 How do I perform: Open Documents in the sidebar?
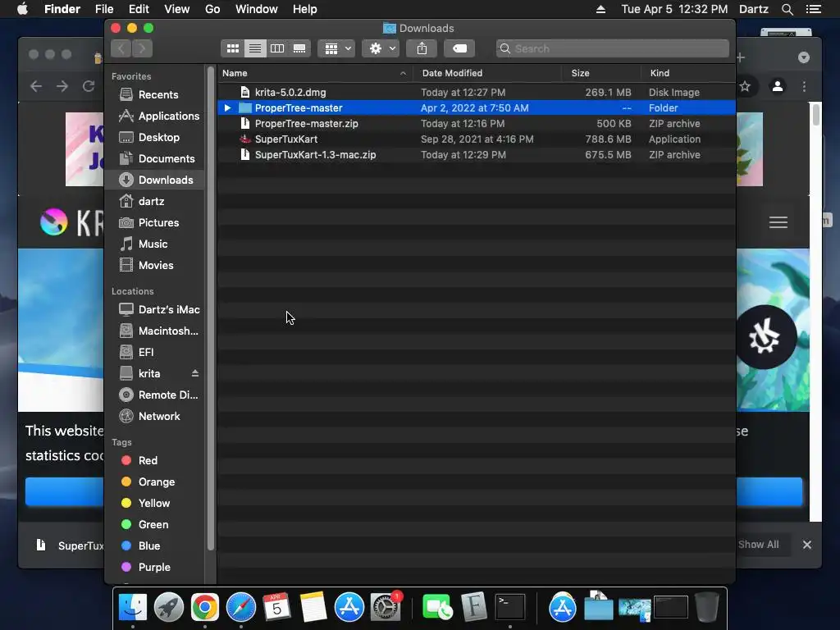[154, 158]
